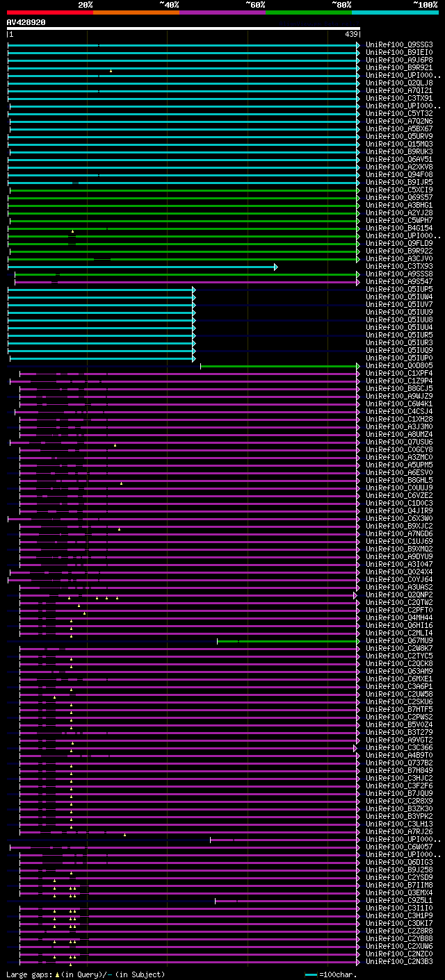Select hit label UniRef100_A7QI21
This screenshot has height=980, width=445.
399,91
